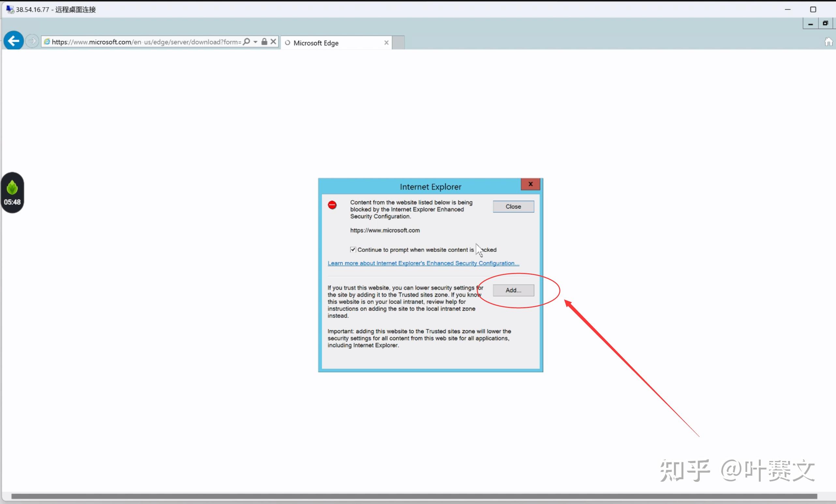Click the IE forward navigation arrow

point(32,41)
